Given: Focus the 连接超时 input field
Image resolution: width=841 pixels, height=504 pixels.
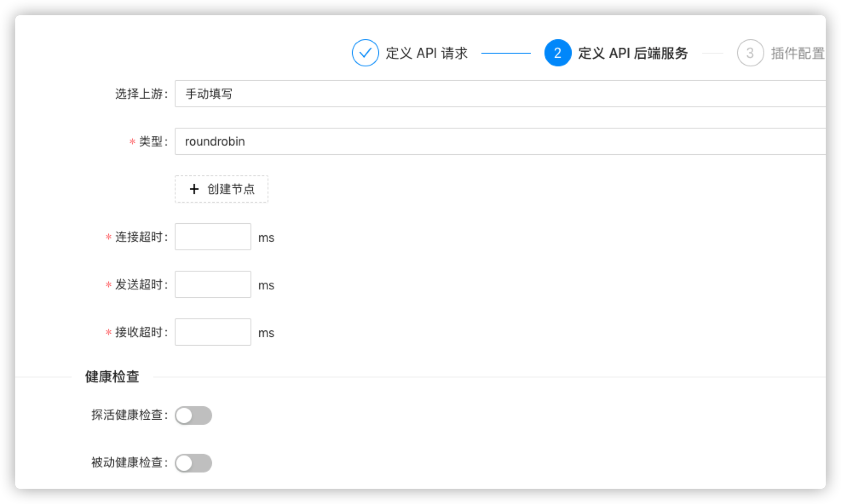Looking at the screenshot, I should click(213, 237).
